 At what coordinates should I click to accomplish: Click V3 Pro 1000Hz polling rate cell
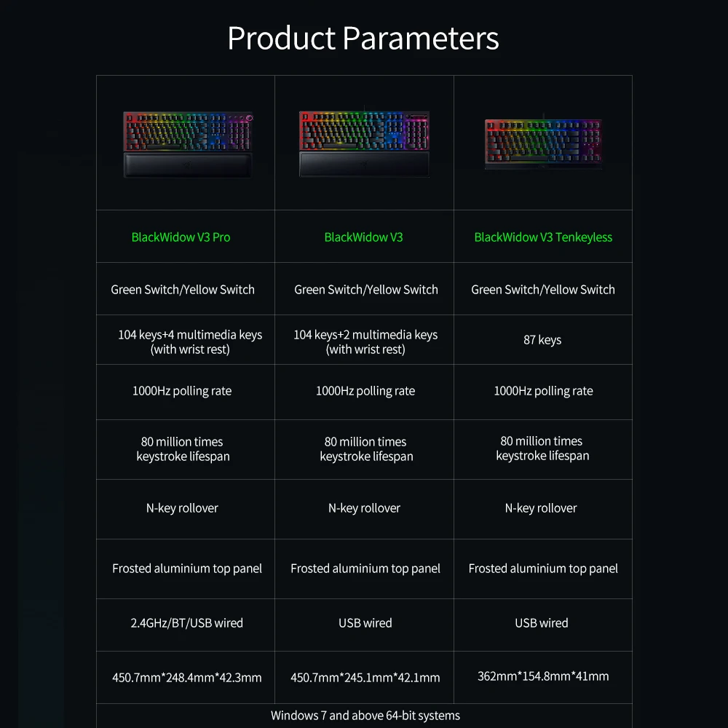(x=186, y=392)
